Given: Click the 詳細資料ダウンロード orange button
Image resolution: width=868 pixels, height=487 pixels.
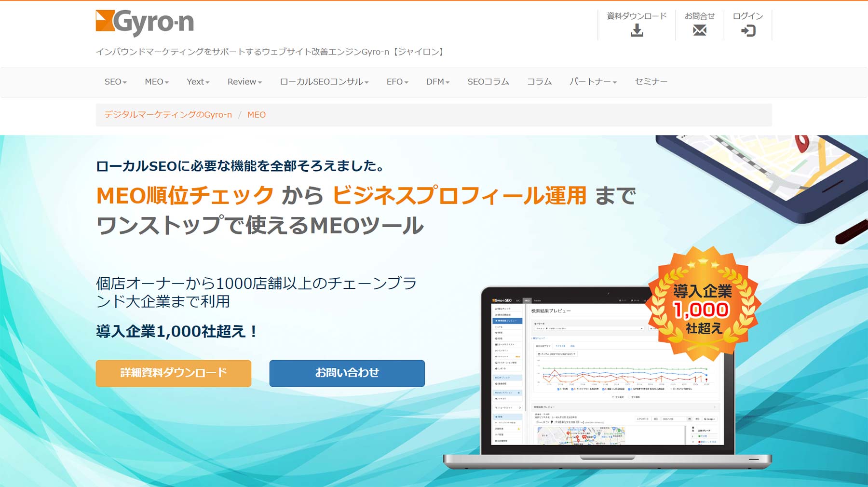Looking at the screenshot, I should point(174,373).
